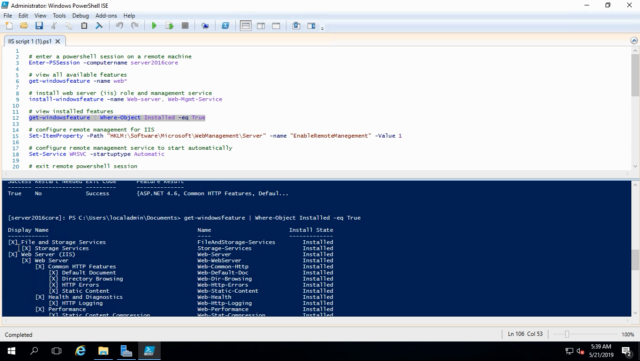Image resolution: width=640 pixels, height=361 pixels.
Task: Create a new script file
Action: pos(9,26)
